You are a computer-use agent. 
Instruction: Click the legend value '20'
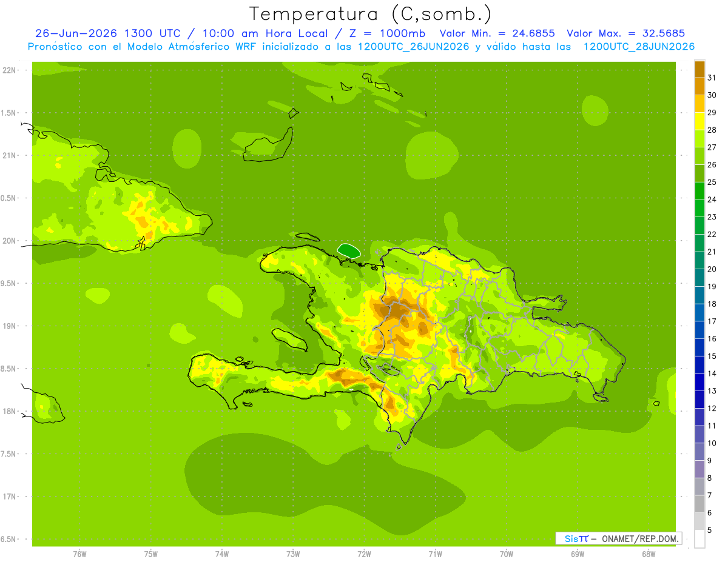click(x=712, y=269)
